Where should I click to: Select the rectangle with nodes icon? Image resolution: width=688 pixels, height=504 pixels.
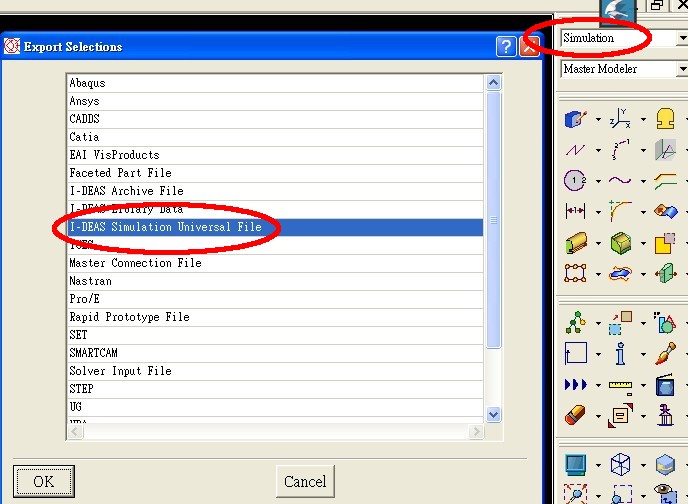tap(575, 273)
